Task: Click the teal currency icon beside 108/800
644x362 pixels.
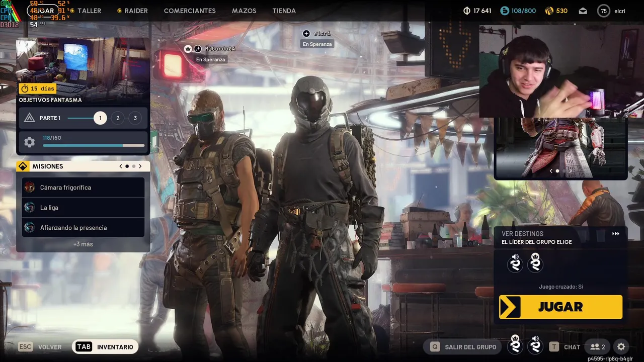Action: click(505, 11)
